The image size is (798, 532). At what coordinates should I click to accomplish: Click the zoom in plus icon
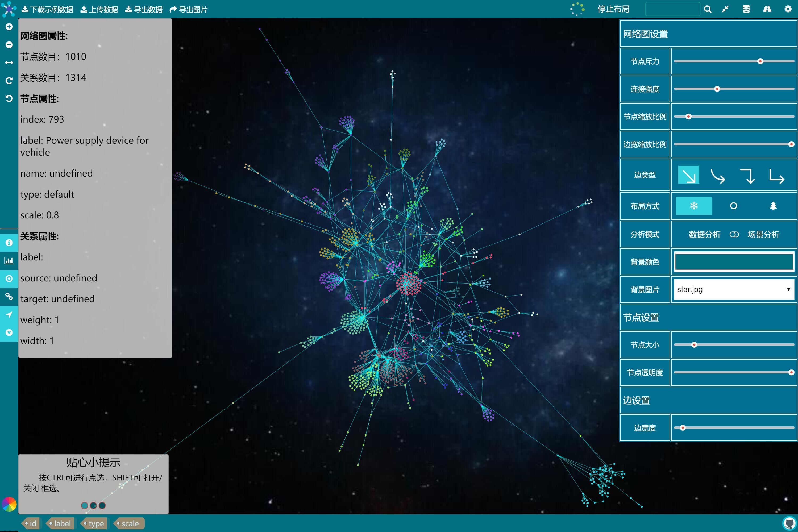click(x=9, y=26)
